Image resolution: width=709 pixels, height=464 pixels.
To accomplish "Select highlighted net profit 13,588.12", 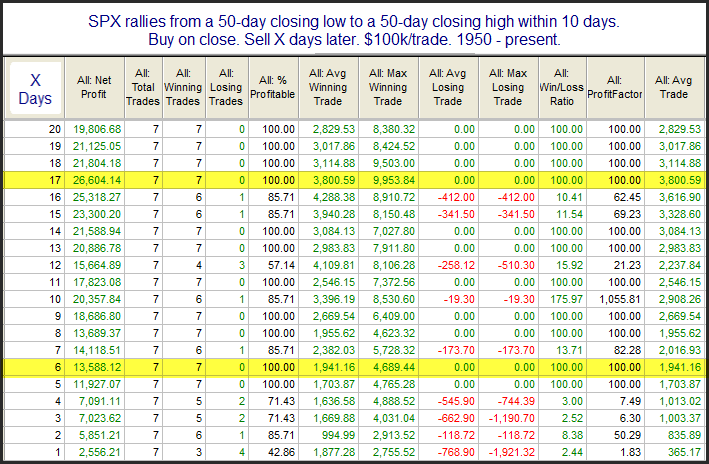I will tap(97, 367).
